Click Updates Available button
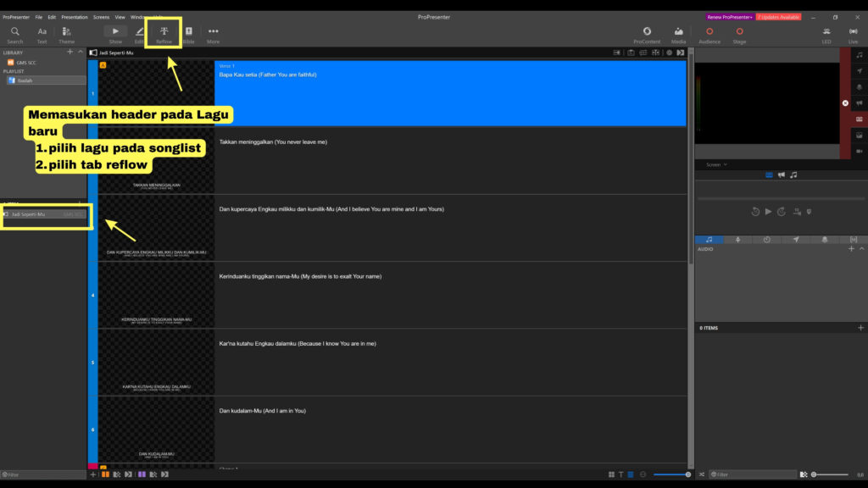 tap(778, 17)
